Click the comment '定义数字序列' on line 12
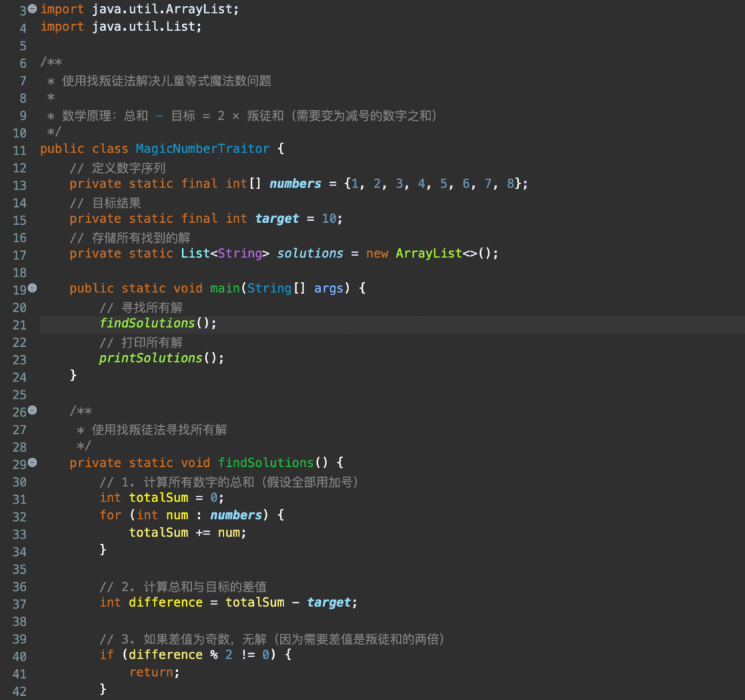Image resolution: width=745 pixels, height=700 pixels. 129,168
